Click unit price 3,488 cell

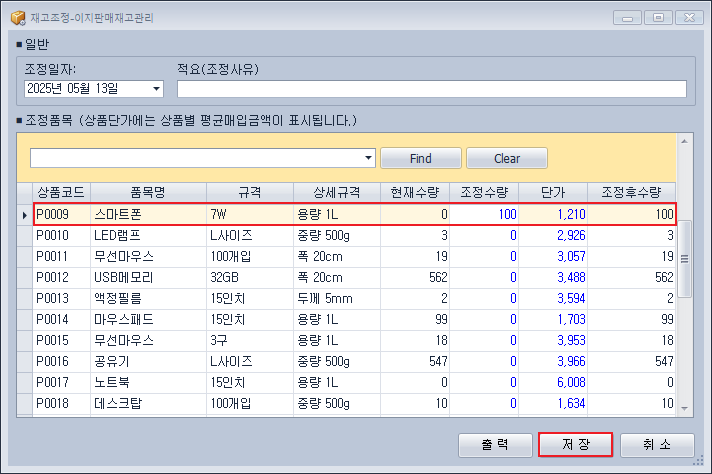(x=553, y=277)
